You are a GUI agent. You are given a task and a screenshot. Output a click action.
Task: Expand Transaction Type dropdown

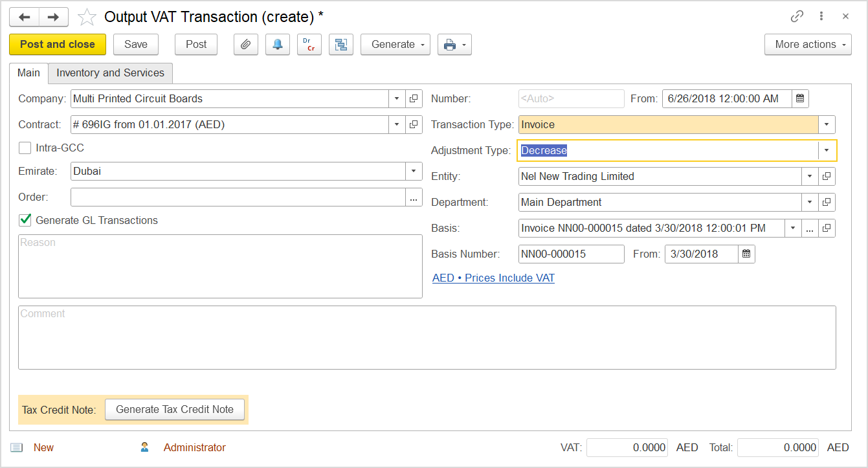827,125
